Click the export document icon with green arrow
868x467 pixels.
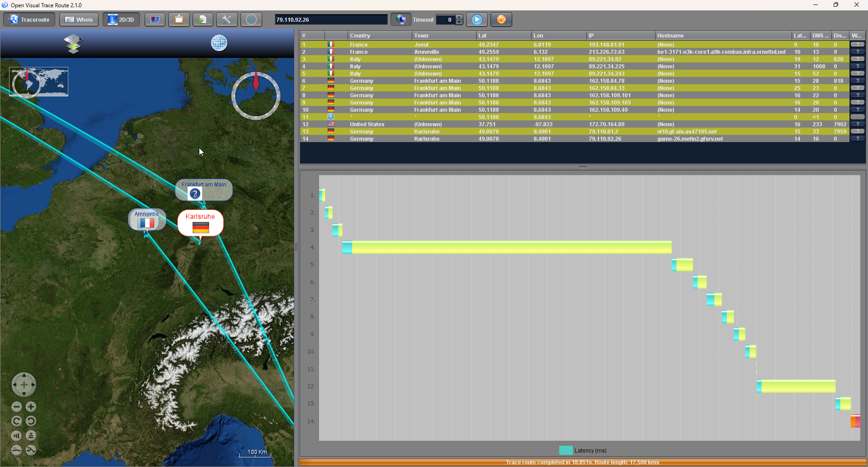(x=203, y=19)
